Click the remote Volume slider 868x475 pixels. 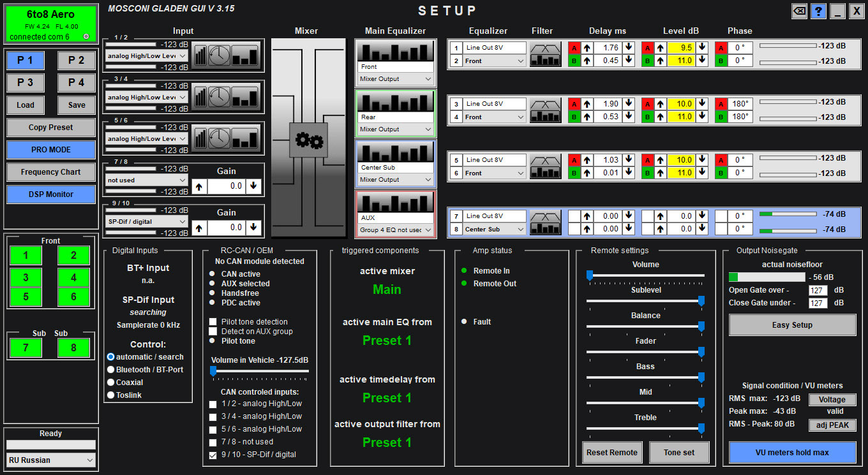(645, 275)
